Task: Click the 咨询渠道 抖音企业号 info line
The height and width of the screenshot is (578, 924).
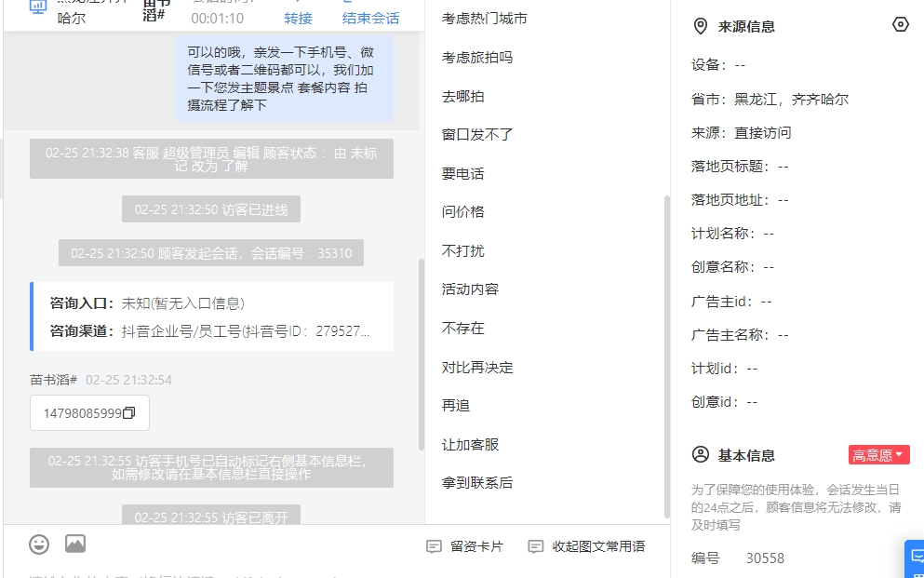Action: [x=209, y=331]
